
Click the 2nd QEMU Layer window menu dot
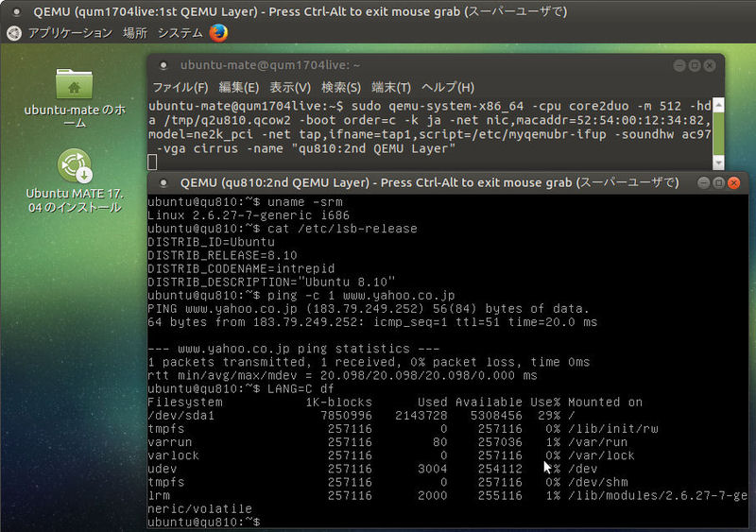point(163,182)
